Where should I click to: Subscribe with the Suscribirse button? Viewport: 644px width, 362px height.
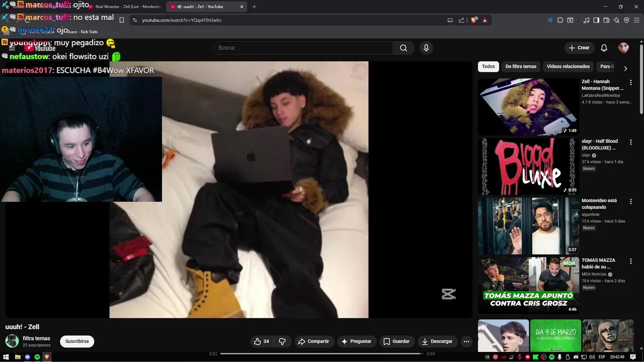[x=77, y=341]
